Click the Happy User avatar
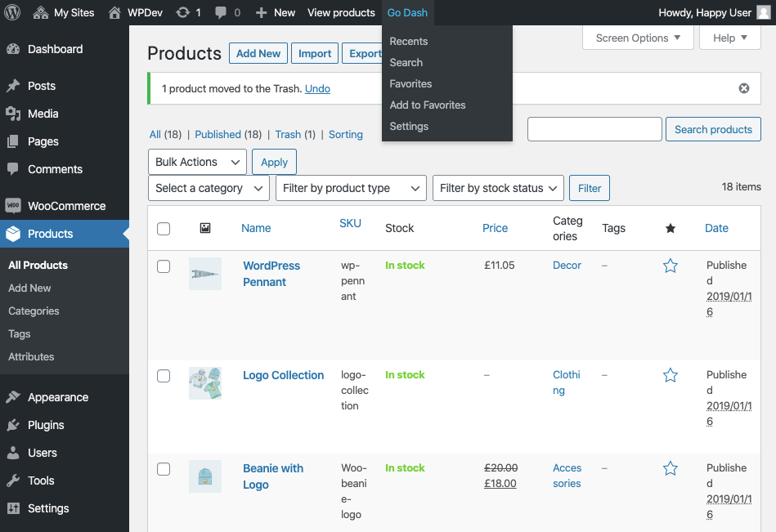Screen dimensions: 776x532 [x=764, y=12]
